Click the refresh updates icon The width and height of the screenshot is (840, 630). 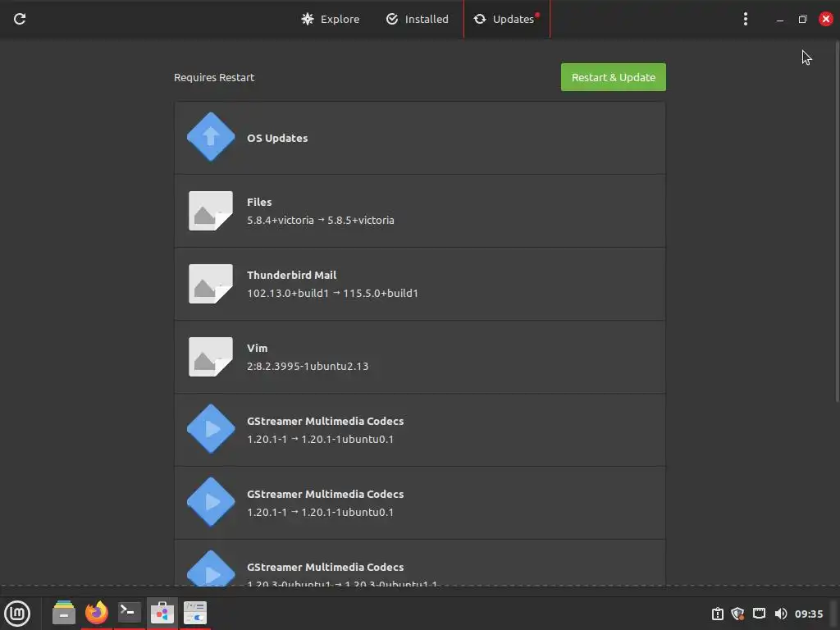(20, 20)
